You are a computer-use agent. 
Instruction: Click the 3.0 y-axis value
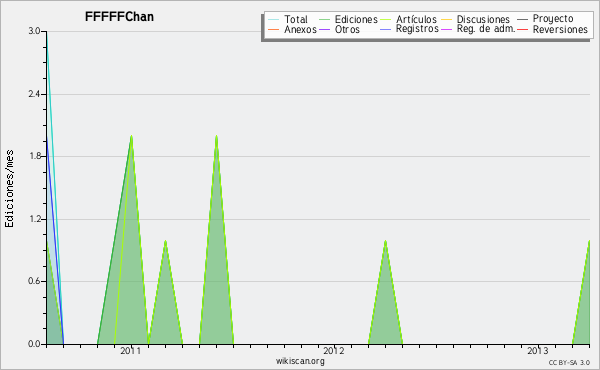(34, 31)
